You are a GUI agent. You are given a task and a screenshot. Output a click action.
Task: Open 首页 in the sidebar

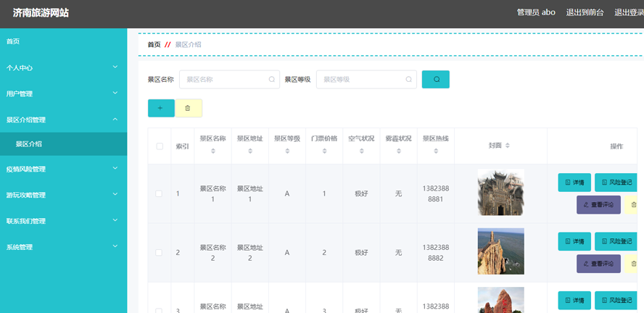63,41
